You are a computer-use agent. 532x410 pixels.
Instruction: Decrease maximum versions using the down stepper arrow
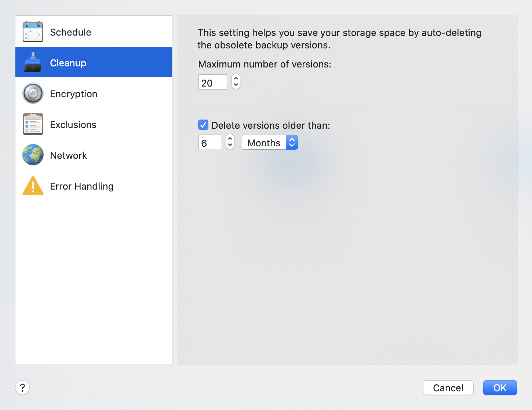pyautogui.click(x=236, y=85)
